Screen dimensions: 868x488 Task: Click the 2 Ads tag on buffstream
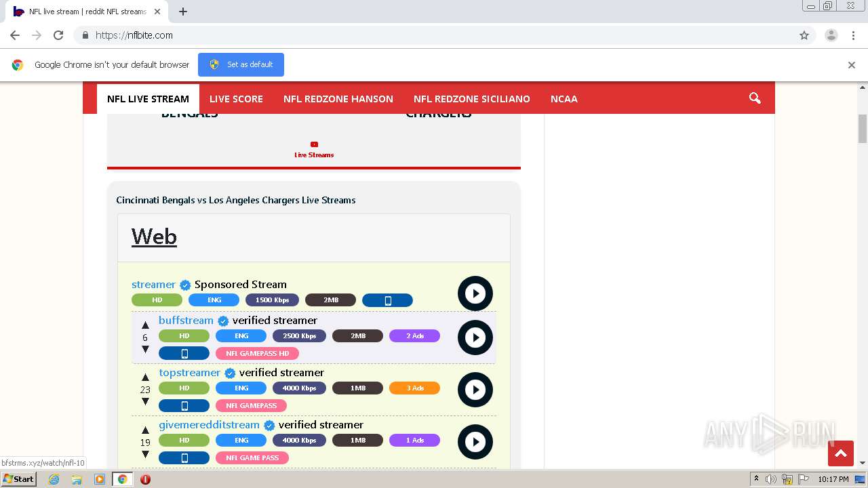(414, 336)
